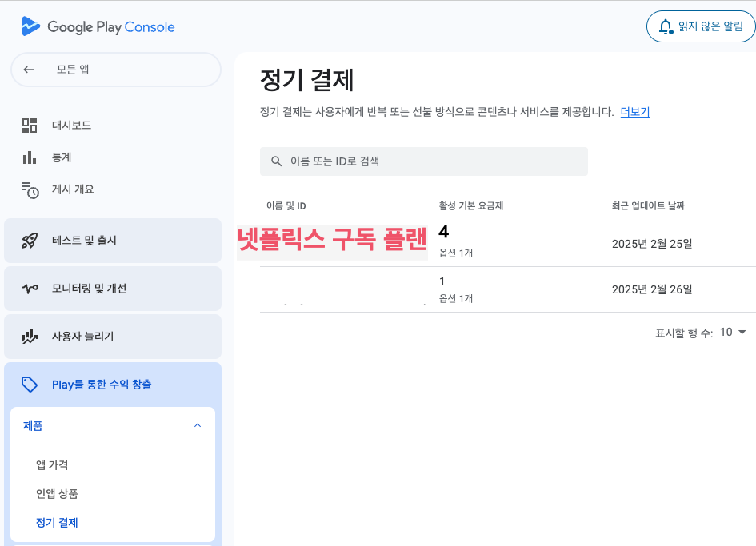Click the 통계 bar chart icon
The width and height of the screenshot is (756, 546).
(x=30, y=157)
